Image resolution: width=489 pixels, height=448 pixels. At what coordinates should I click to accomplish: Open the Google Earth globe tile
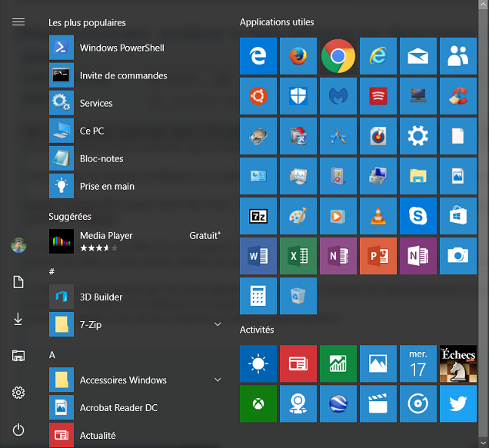(338, 403)
